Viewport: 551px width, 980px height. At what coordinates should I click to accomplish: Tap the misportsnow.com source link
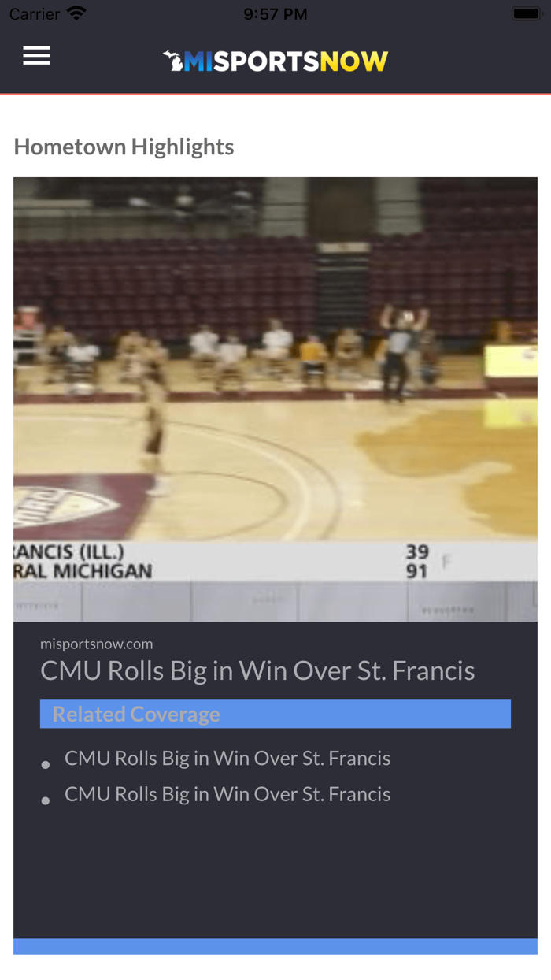(96, 644)
